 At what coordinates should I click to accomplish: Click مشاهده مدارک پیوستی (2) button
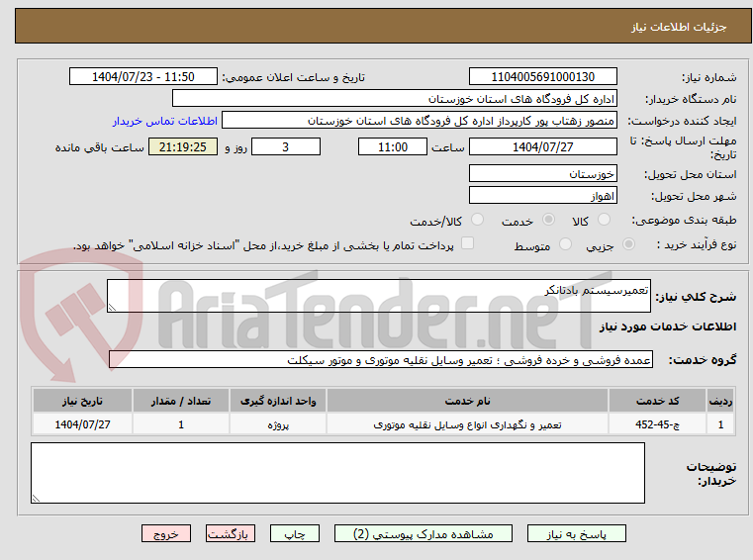[x=424, y=533]
